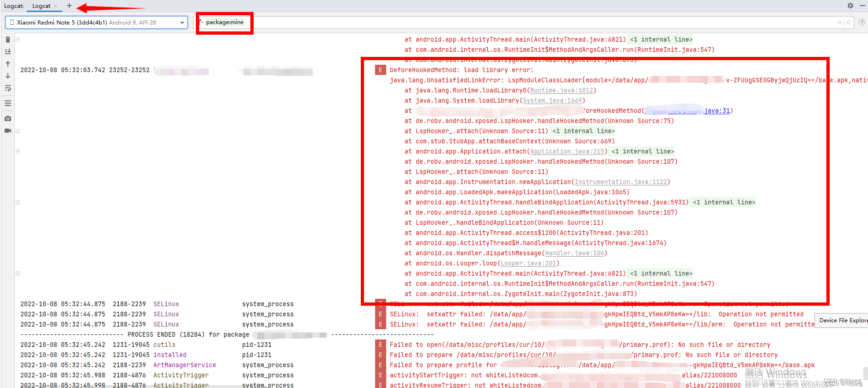Click the down arrow in Logcat sidebar
Screen dimensions: 868x388
pyautogui.click(x=8, y=76)
